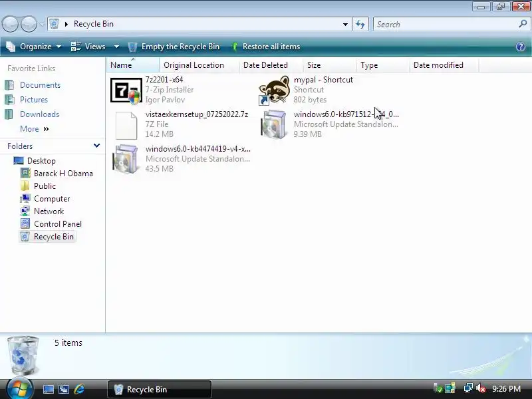Sort by Date modified column header

pos(444,65)
